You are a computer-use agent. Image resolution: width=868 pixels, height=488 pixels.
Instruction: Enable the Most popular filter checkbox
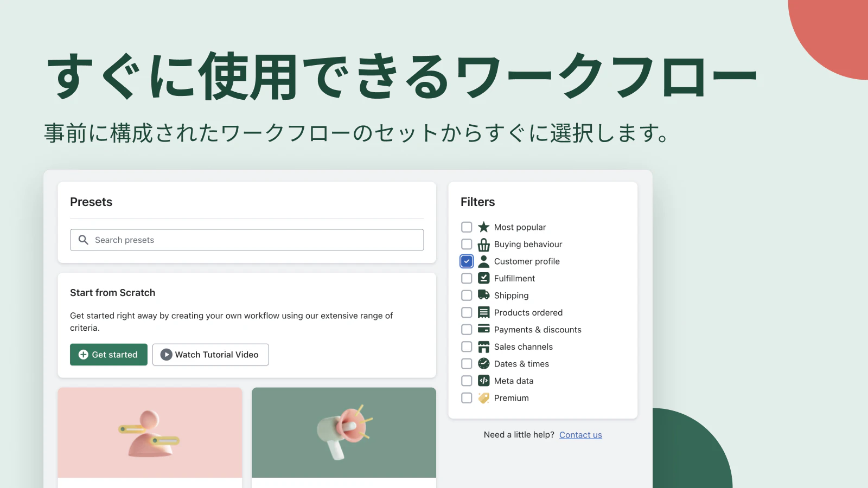click(x=466, y=227)
